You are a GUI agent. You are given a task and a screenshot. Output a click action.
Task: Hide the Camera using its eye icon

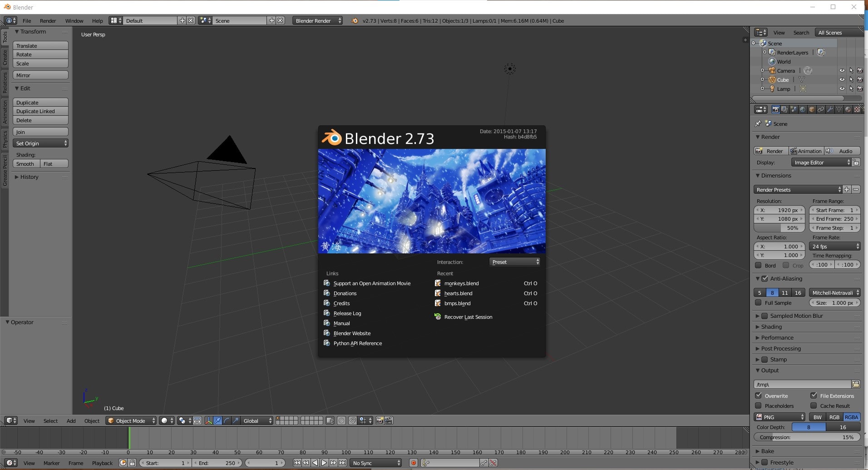pos(842,70)
